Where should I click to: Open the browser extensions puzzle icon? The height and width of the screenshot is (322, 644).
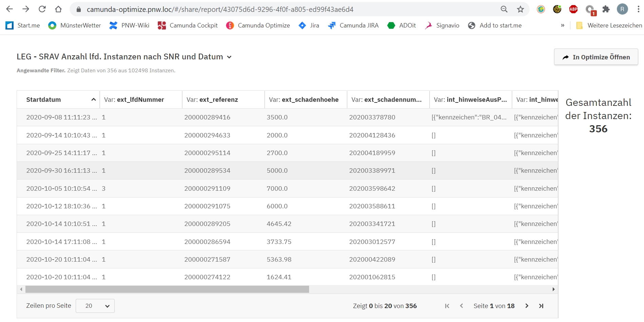pos(606,9)
